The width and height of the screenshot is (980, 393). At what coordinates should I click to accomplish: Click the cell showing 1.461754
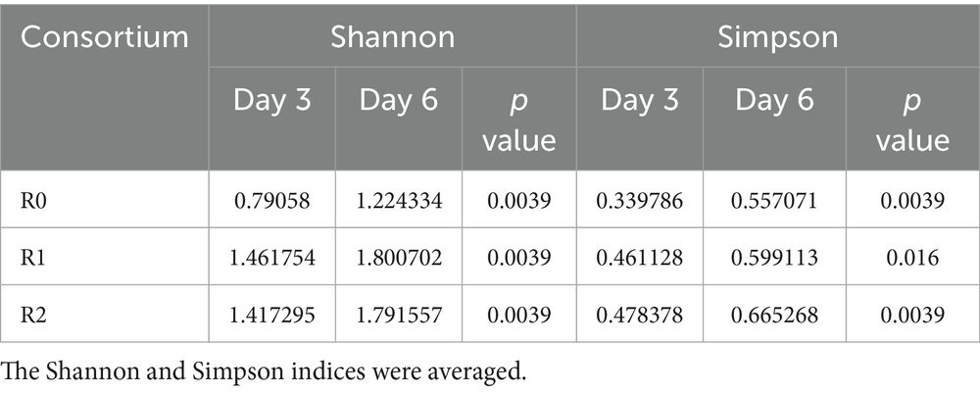point(270,260)
